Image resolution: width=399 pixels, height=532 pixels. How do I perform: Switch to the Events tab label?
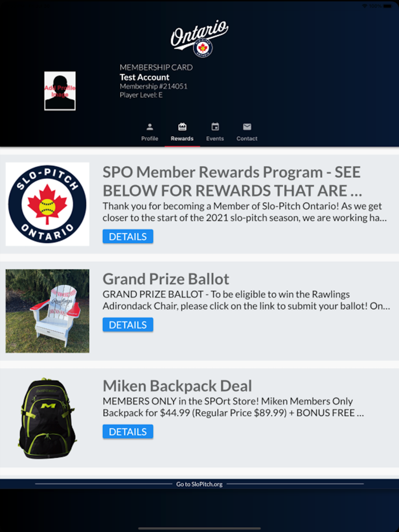point(215,138)
